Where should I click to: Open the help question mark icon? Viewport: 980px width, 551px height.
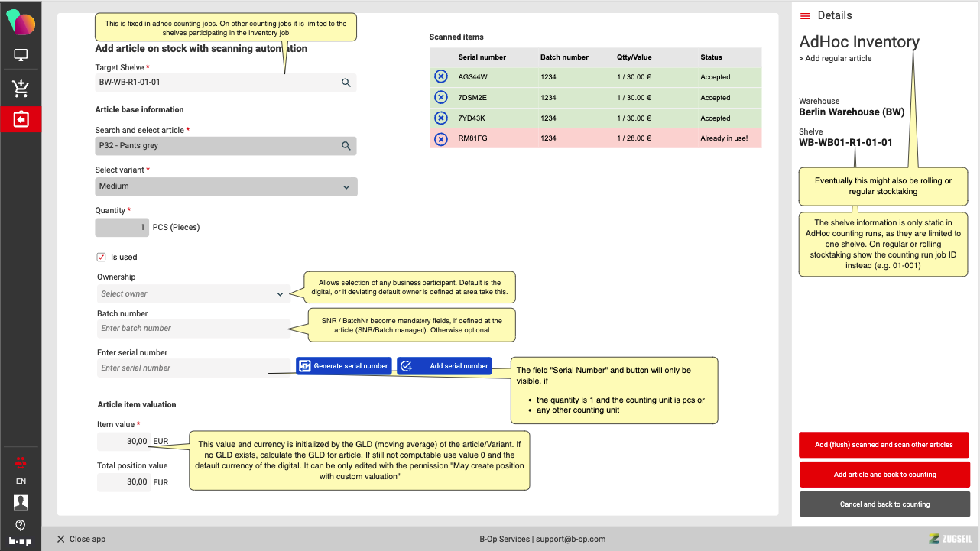[21, 525]
